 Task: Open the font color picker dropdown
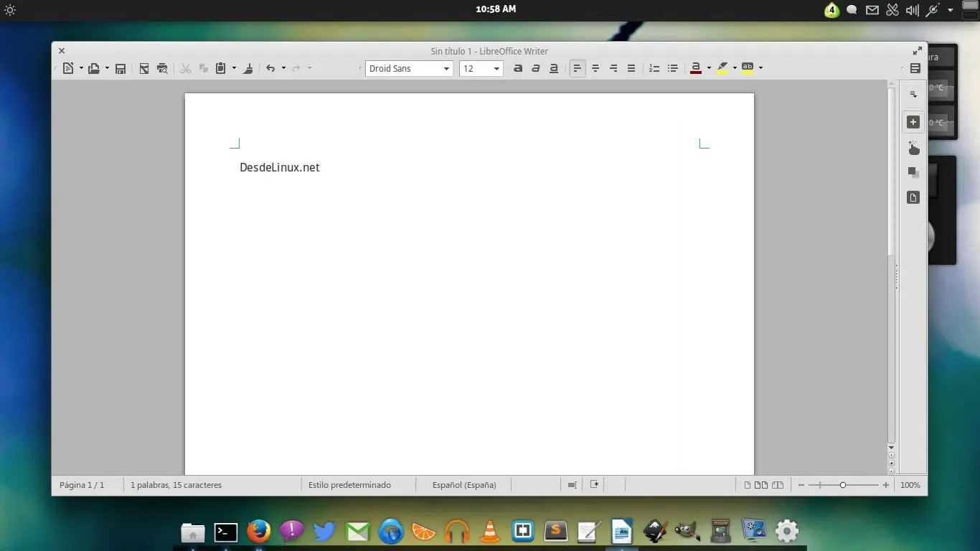pyautogui.click(x=709, y=68)
